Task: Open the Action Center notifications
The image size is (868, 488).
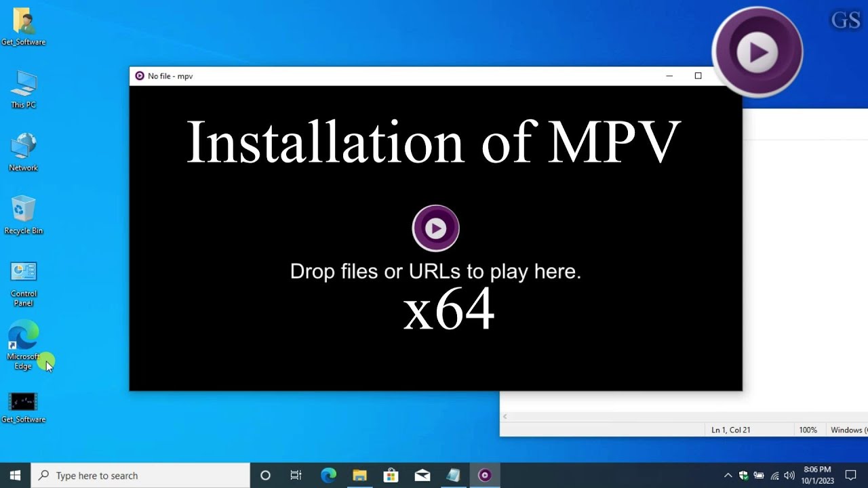Action: click(851, 475)
